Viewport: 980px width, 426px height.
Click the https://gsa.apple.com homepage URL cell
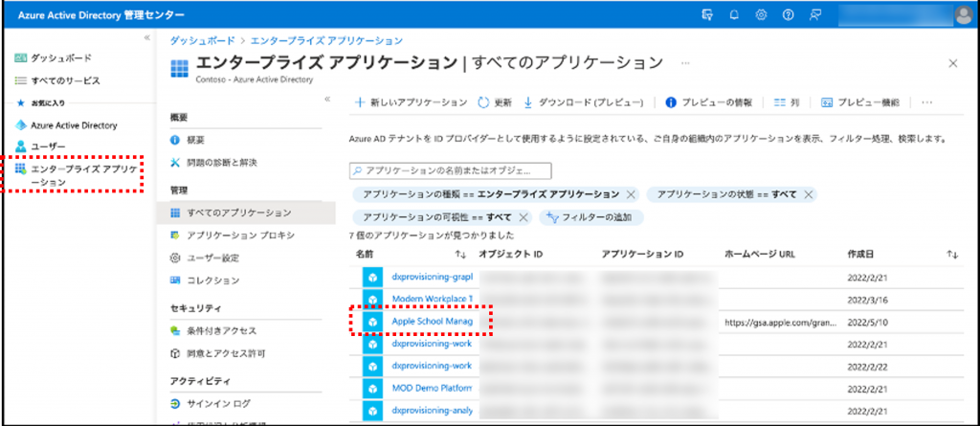[779, 323]
